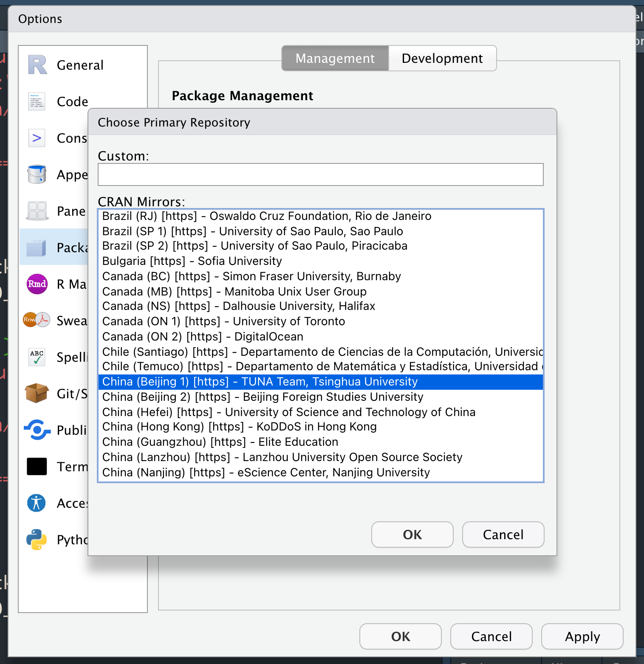Select China (Lanzhou) Open Source Society mirror
This screenshot has height=664, width=644.
[321, 457]
